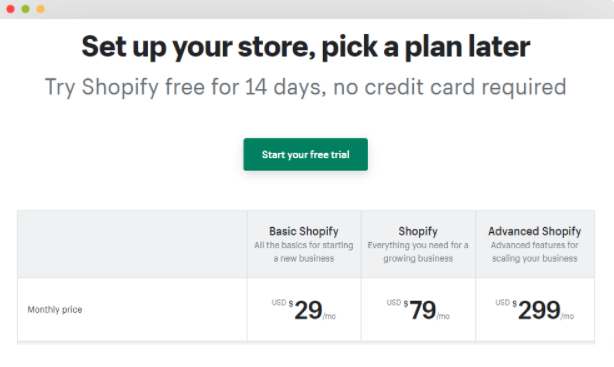Click the USD label beside the 79 price
This screenshot has width=614, height=367.
pos(394,302)
